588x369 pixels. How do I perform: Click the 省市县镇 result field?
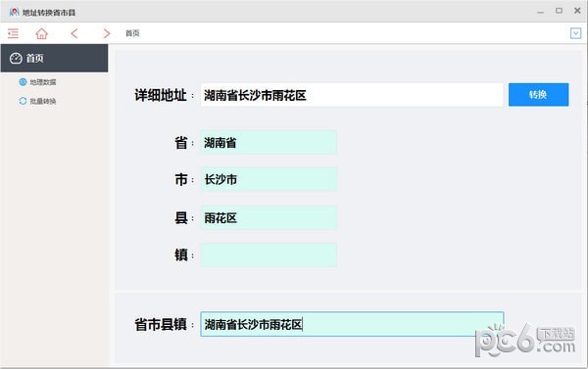(x=352, y=324)
